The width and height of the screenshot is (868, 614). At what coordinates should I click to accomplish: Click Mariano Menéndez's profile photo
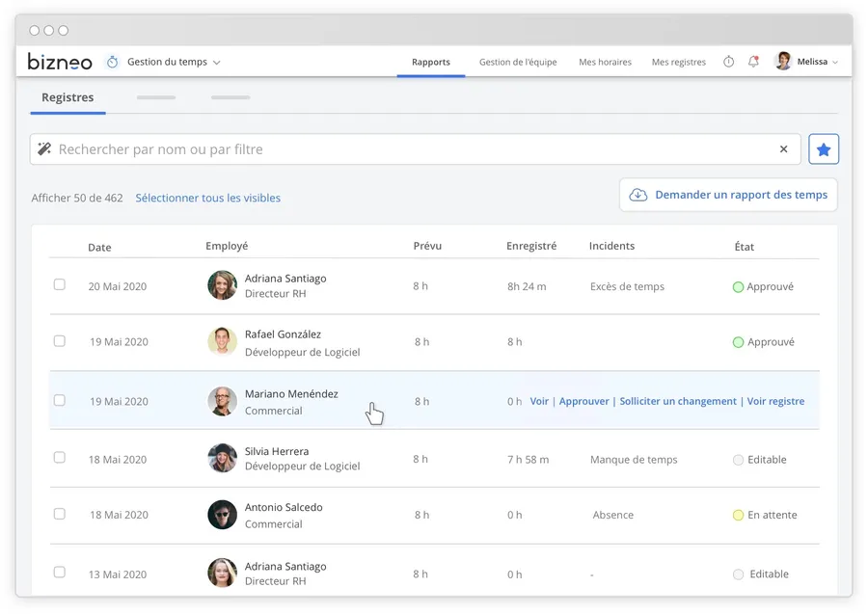222,401
